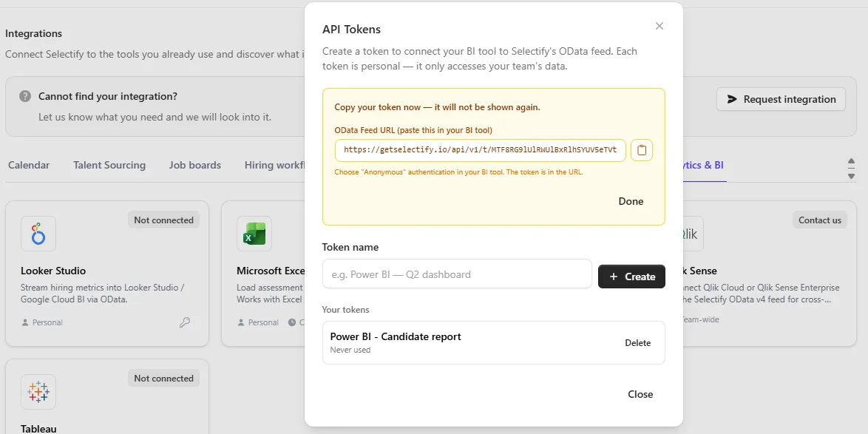Viewport: 868px width, 434px height.
Task: Click the key icon on Looker Studio card
Action: tap(185, 322)
